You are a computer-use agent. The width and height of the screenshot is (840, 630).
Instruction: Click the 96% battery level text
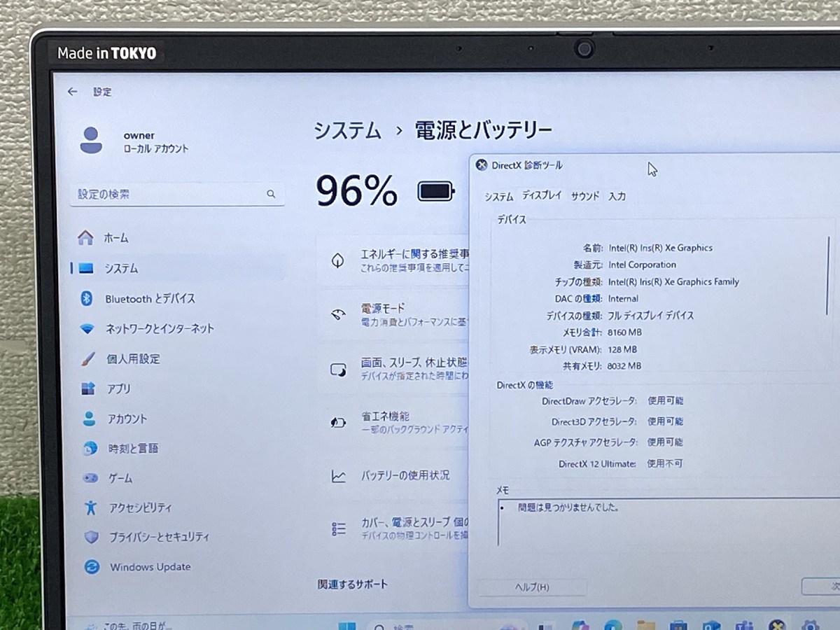(x=356, y=190)
